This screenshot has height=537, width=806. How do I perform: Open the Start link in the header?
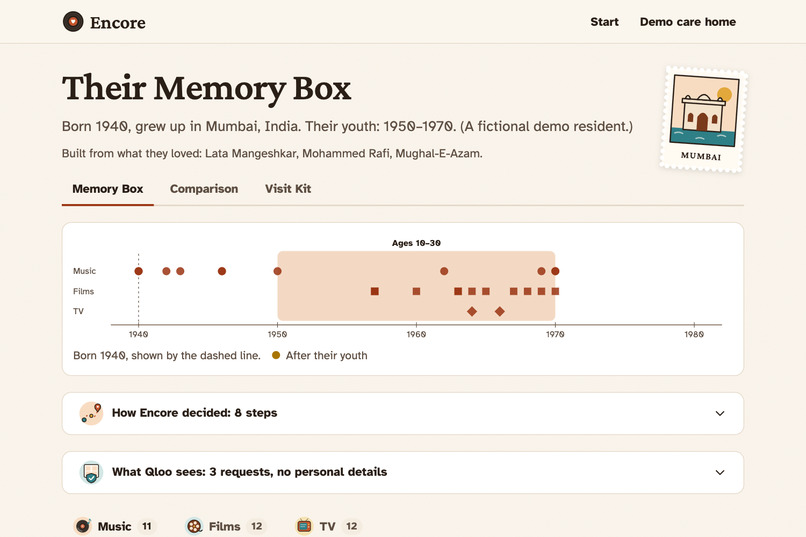coord(604,22)
